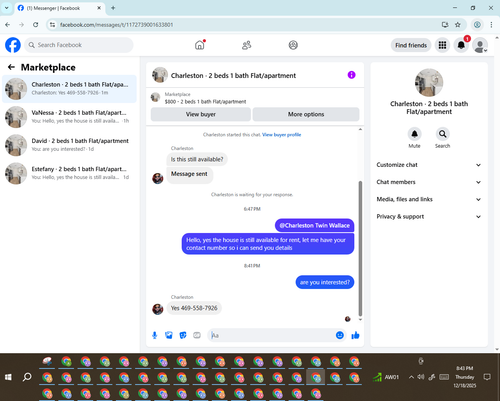Open the Home feed icon
The height and width of the screenshot is (401, 500).
pyautogui.click(x=200, y=45)
